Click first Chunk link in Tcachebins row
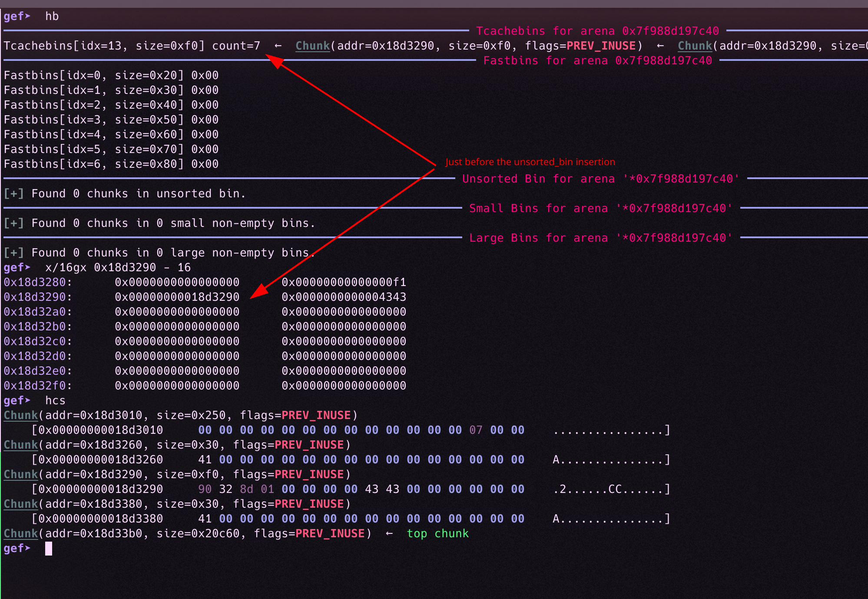Screen dimensions: 868x599 click(x=312, y=46)
